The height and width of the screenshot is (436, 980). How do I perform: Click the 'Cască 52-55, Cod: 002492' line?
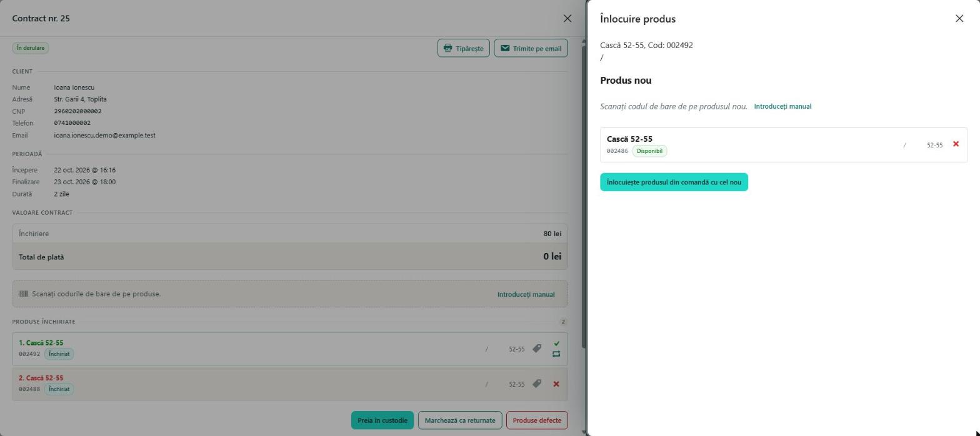pos(646,45)
